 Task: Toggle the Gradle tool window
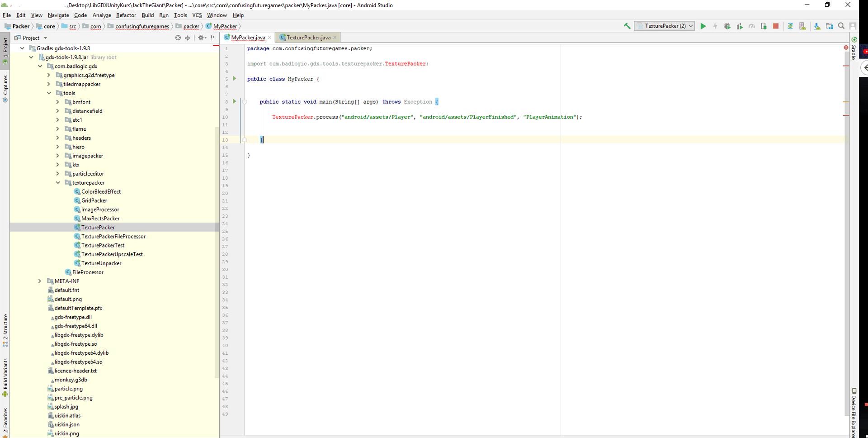click(854, 48)
